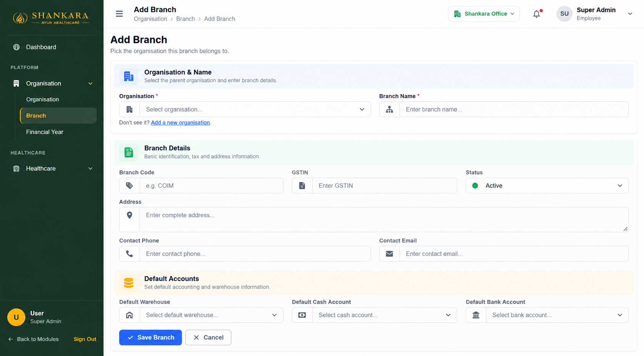Click the Default Accounts coin stack icon
644x356 pixels.
[x=129, y=283]
